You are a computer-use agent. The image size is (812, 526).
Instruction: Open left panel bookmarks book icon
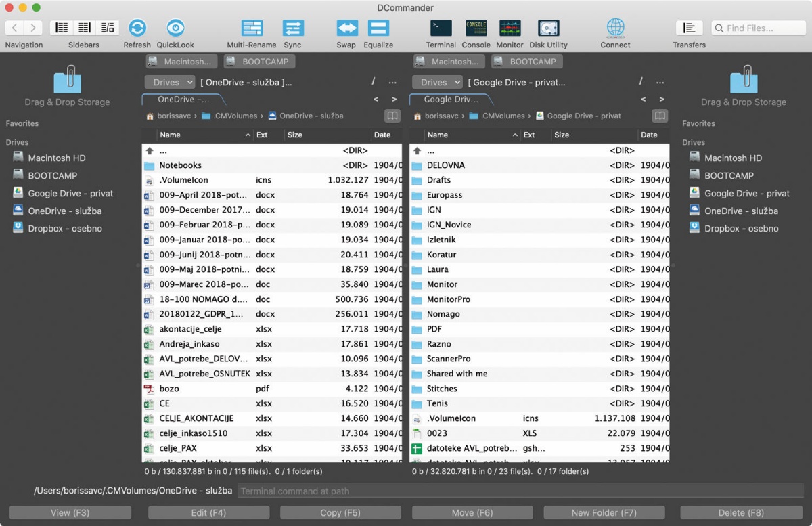[x=392, y=116]
